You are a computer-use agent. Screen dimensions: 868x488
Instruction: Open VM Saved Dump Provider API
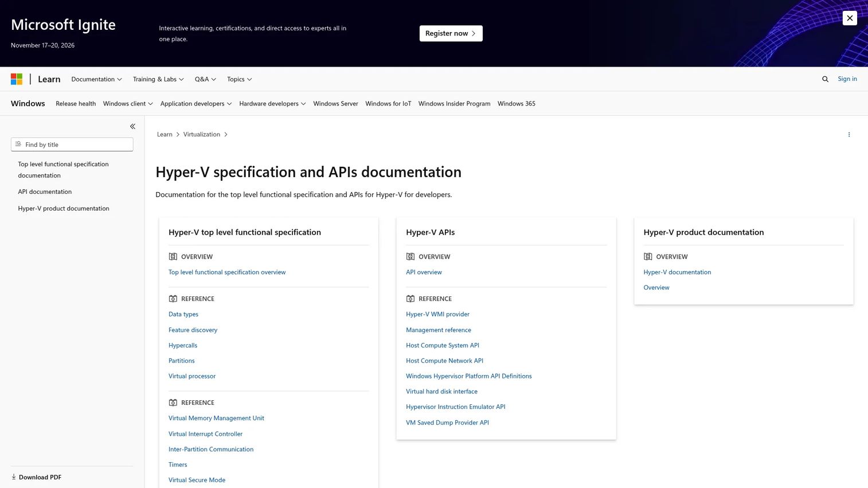coord(447,423)
